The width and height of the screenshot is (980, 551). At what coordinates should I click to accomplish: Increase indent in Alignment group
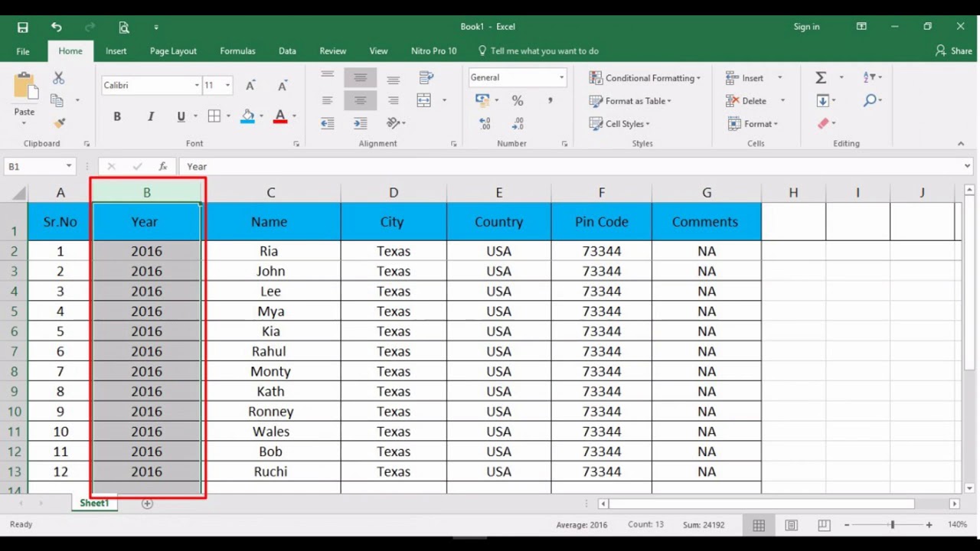[360, 122]
